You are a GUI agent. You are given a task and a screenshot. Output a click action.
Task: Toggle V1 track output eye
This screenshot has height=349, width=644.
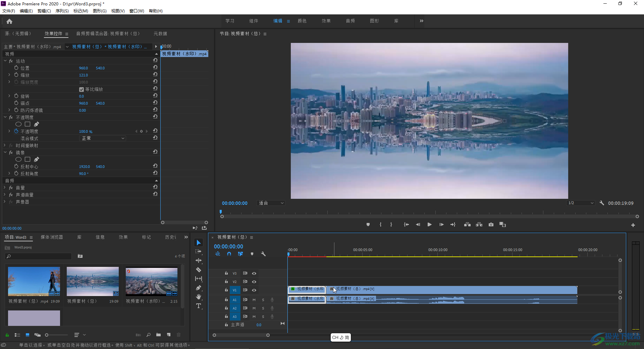point(254,290)
